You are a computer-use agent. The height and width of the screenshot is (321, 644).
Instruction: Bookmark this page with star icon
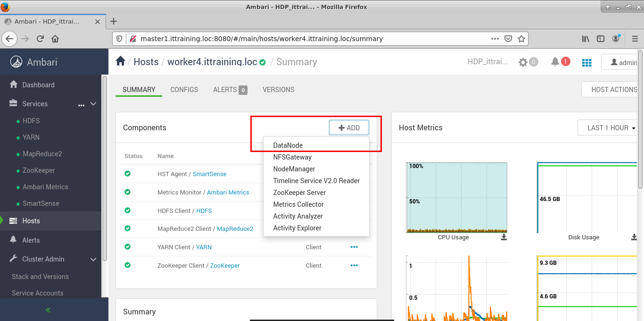(521, 39)
